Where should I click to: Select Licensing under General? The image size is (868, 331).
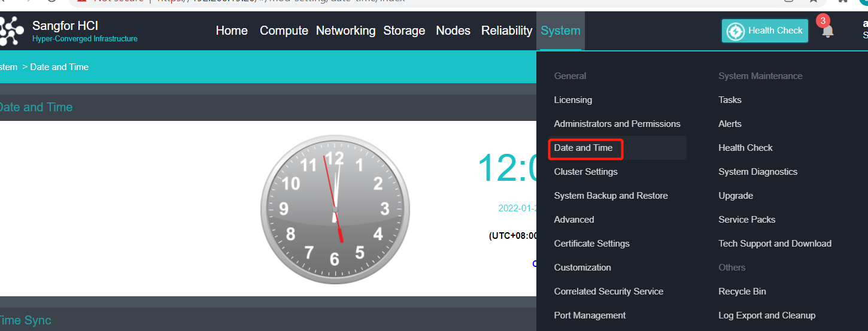pyautogui.click(x=573, y=100)
